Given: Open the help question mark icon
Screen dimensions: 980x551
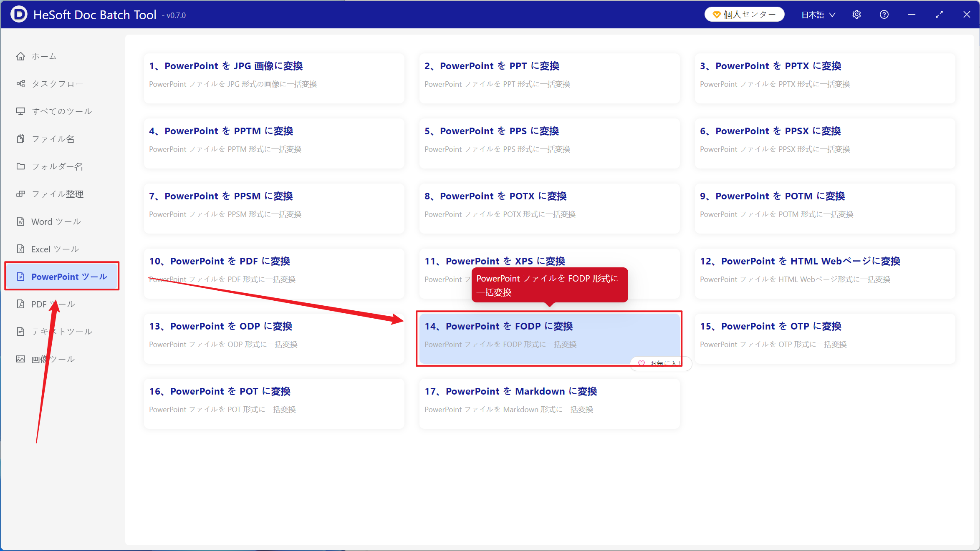Looking at the screenshot, I should tap(884, 15).
